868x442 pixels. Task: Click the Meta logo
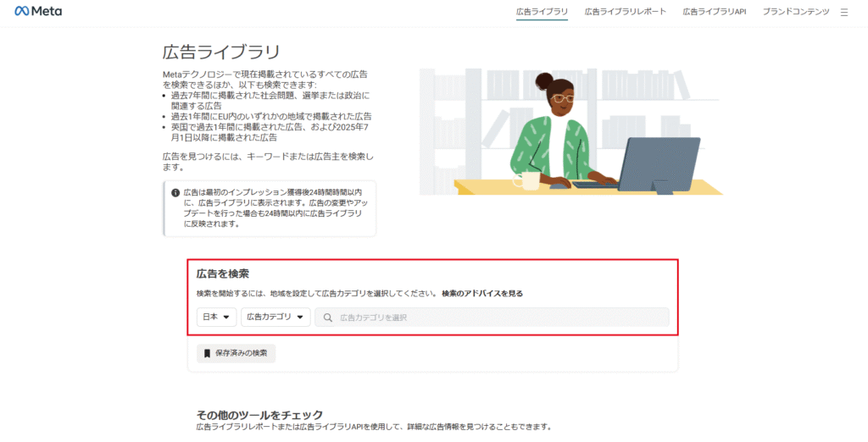[37, 12]
